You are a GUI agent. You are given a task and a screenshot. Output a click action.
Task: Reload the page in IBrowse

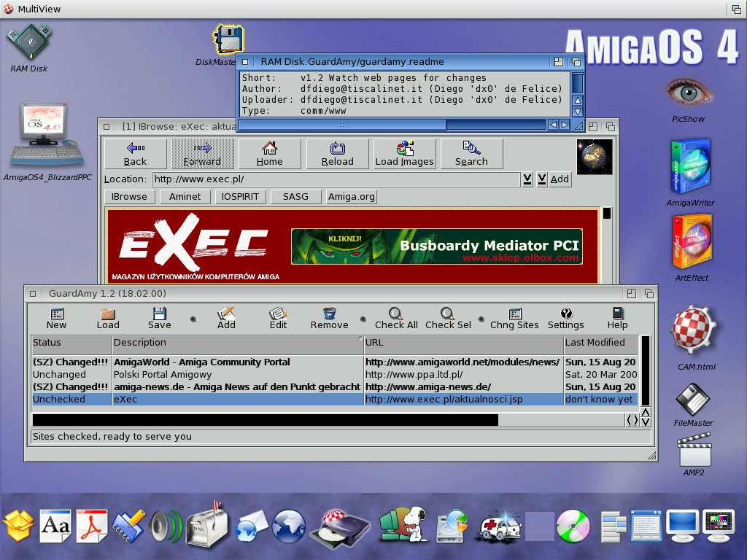pos(337,154)
